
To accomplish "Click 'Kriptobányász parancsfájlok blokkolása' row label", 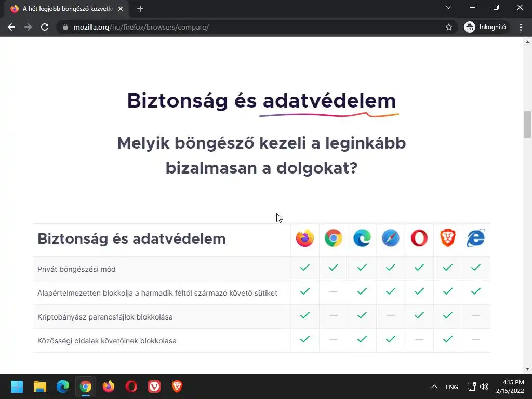I will (105, 317).
